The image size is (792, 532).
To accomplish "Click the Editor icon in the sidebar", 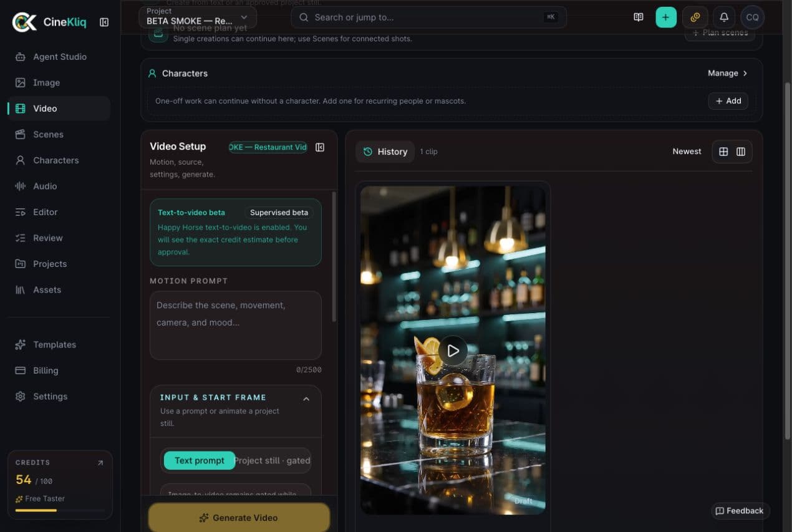I will 21,212.
